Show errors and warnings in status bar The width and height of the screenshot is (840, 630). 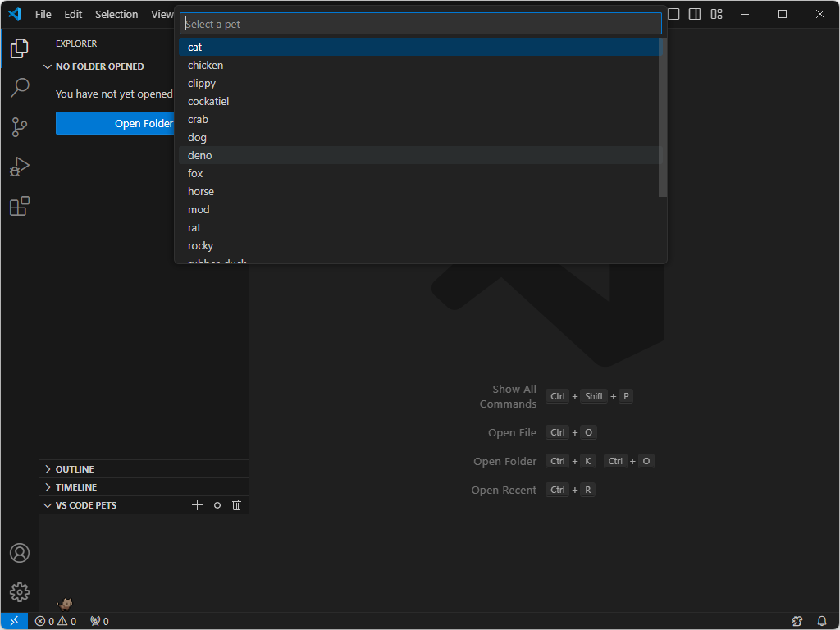pyautogui.click(x=56, y=621)
